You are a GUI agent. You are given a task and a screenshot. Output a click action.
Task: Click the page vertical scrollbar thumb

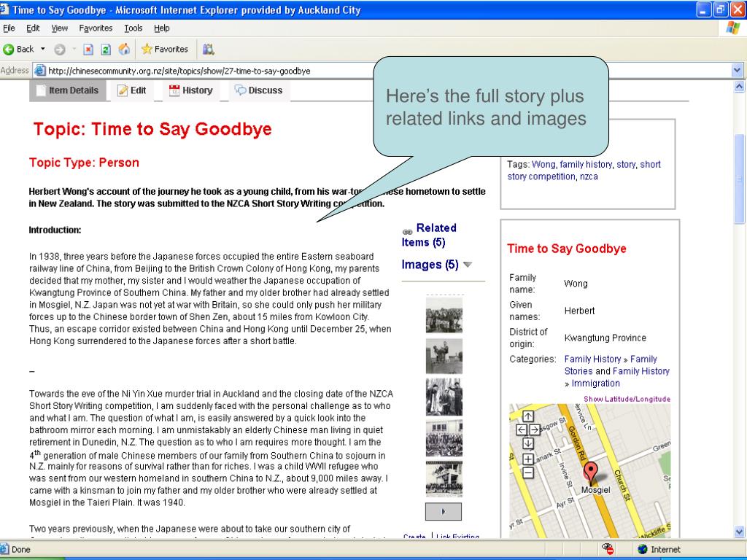tap(739, 179)
